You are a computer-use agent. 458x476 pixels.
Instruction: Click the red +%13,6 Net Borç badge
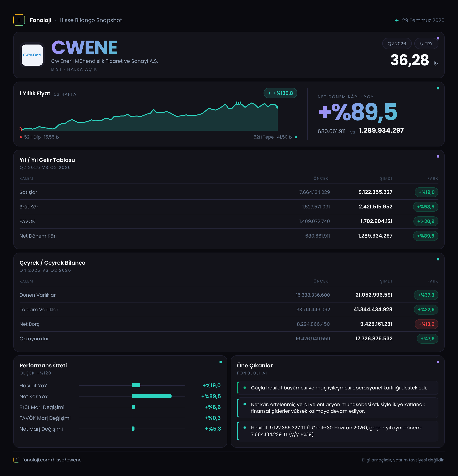click(x=426, y=324)
